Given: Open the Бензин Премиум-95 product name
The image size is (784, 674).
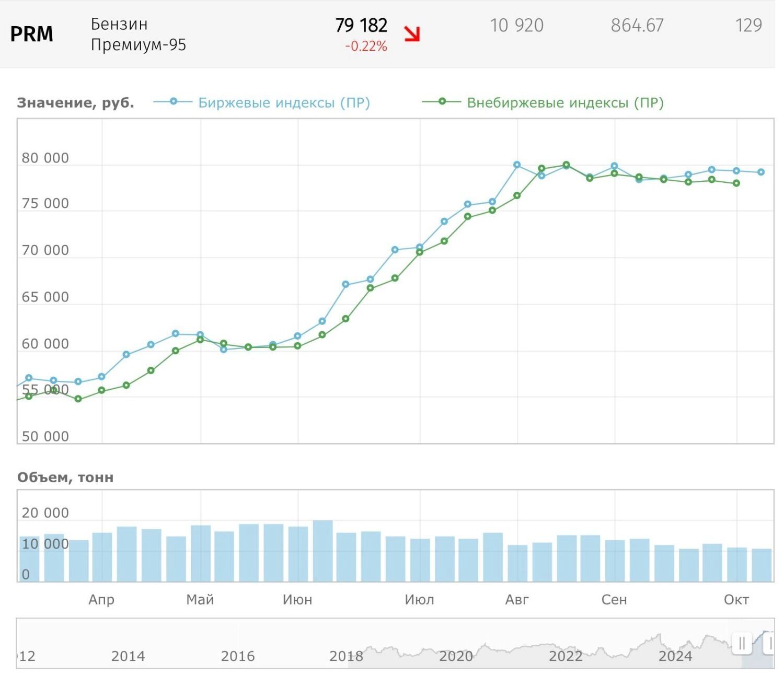Looking at the screenshot, I should (138, 34).
